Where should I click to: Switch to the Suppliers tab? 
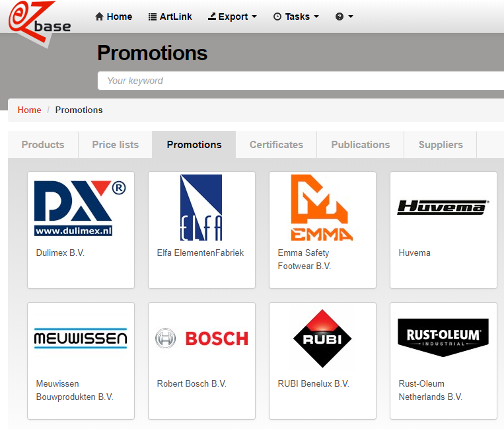point(441,145)
